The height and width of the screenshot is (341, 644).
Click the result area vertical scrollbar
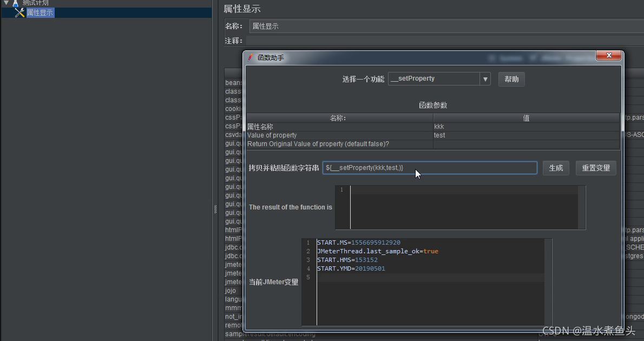581,207
